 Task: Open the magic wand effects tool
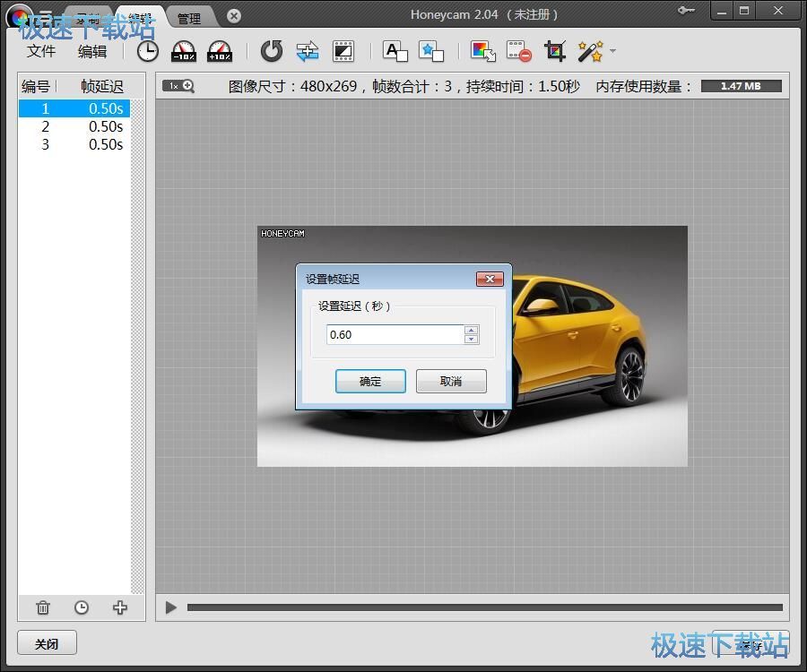pyautogui.click(x=590, y=51)
